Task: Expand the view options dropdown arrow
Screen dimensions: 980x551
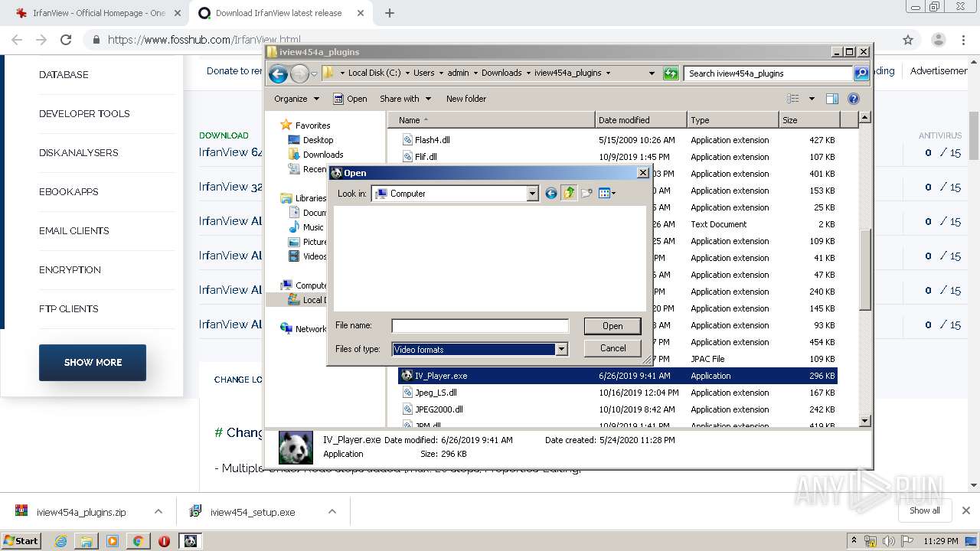Action: click(812, 99)
